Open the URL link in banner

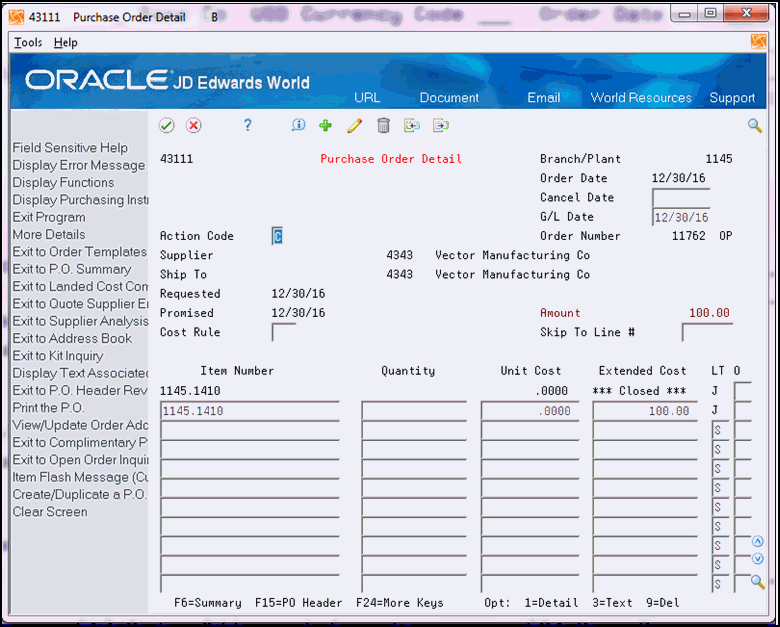pos(367,98)
